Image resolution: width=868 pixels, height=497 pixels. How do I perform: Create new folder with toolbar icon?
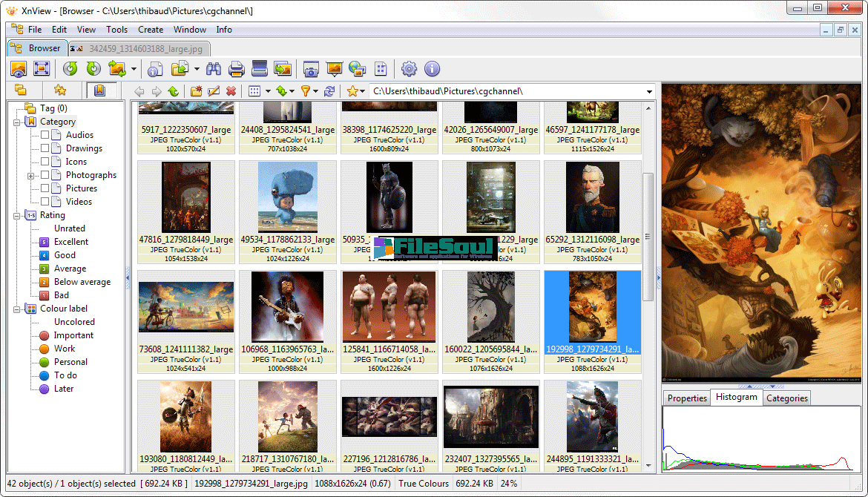point(196,91)
